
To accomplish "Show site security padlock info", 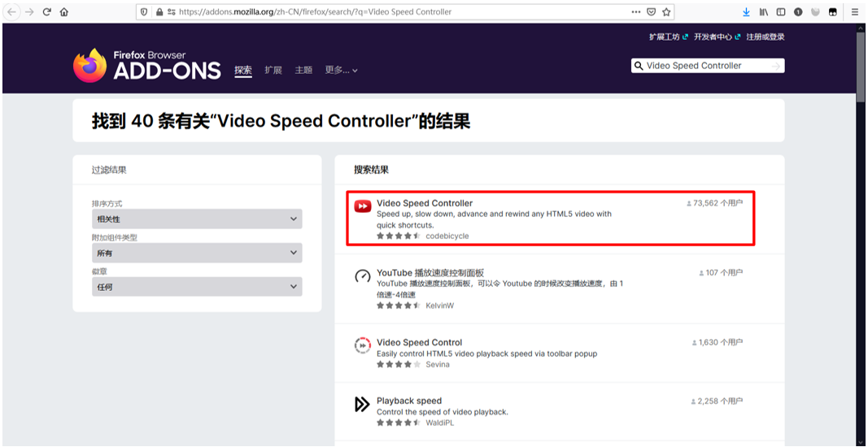I will pos(160,11).
